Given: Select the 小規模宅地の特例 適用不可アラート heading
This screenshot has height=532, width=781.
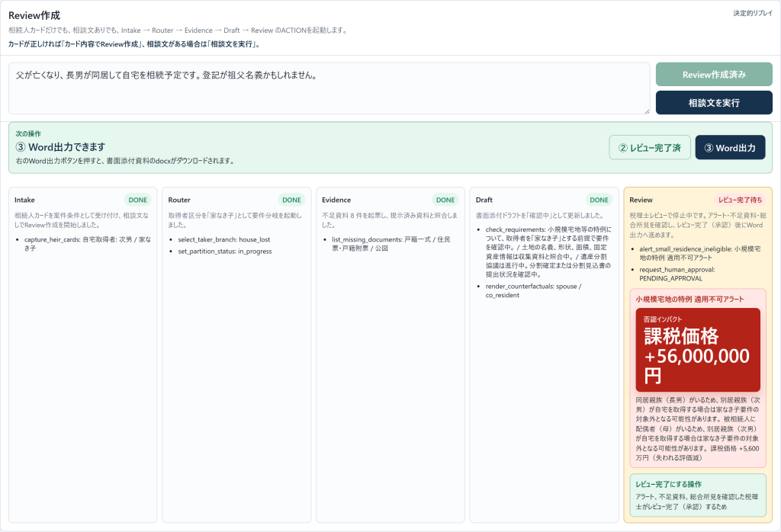Looking at the screenshot, I should (x=689, y=299).
